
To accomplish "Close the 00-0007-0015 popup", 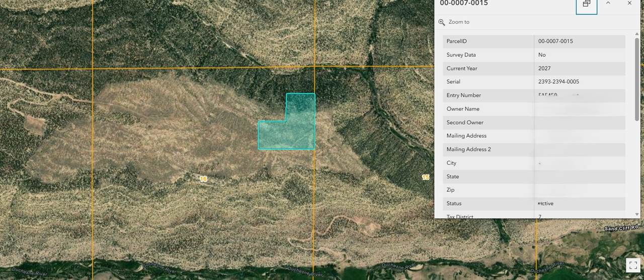I will tap(629, 3).
